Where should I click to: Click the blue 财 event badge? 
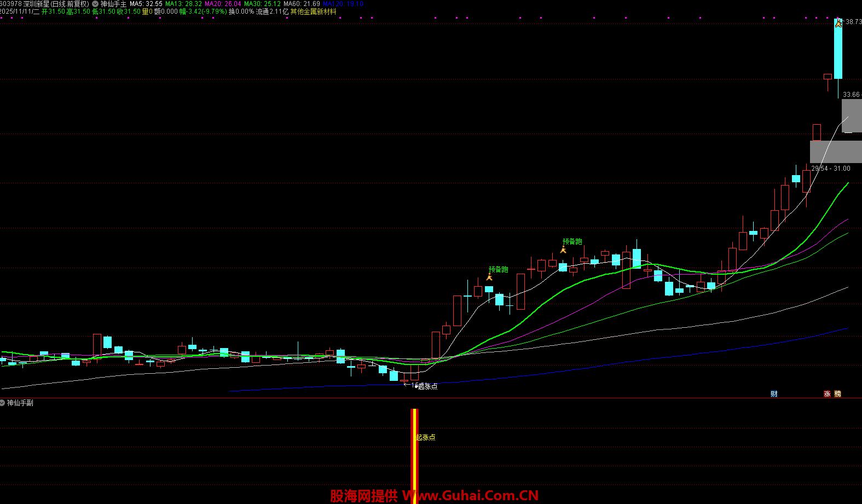tap(774, 393)
